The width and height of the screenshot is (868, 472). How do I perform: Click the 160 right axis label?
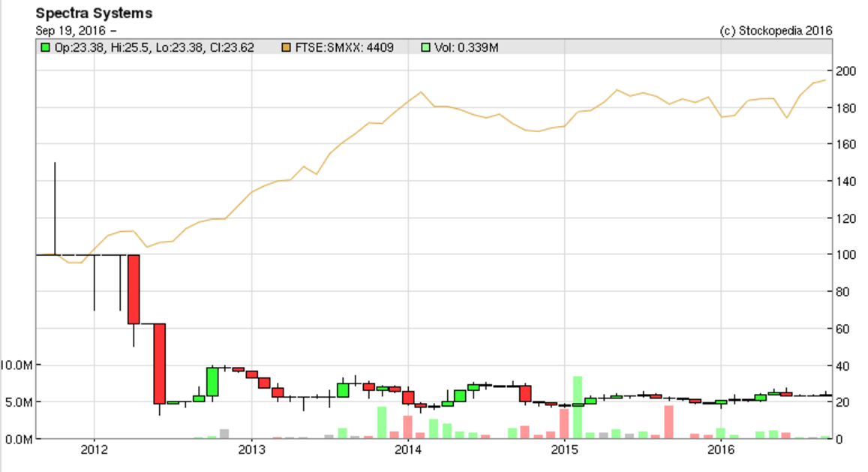click(845, 145)
